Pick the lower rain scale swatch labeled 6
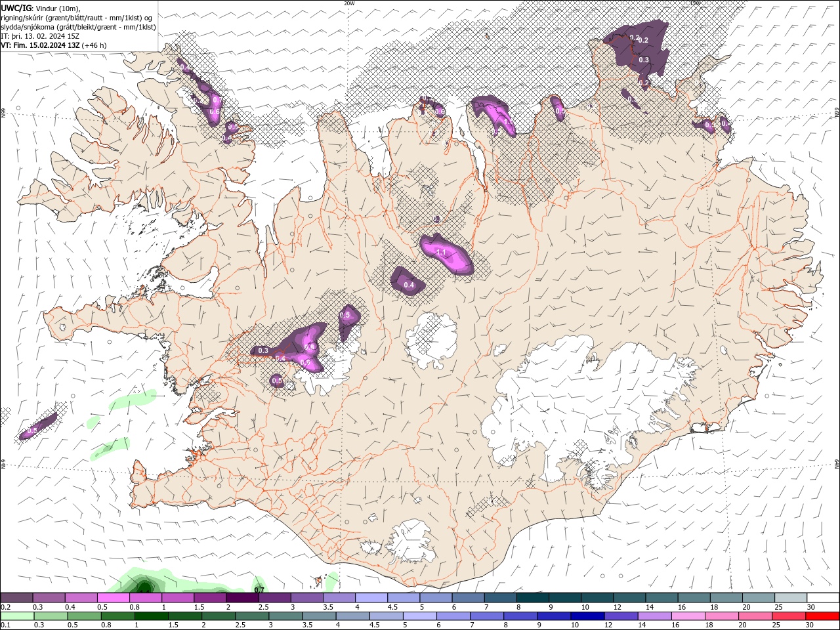The image size is (840, 630). pos(454,616)
